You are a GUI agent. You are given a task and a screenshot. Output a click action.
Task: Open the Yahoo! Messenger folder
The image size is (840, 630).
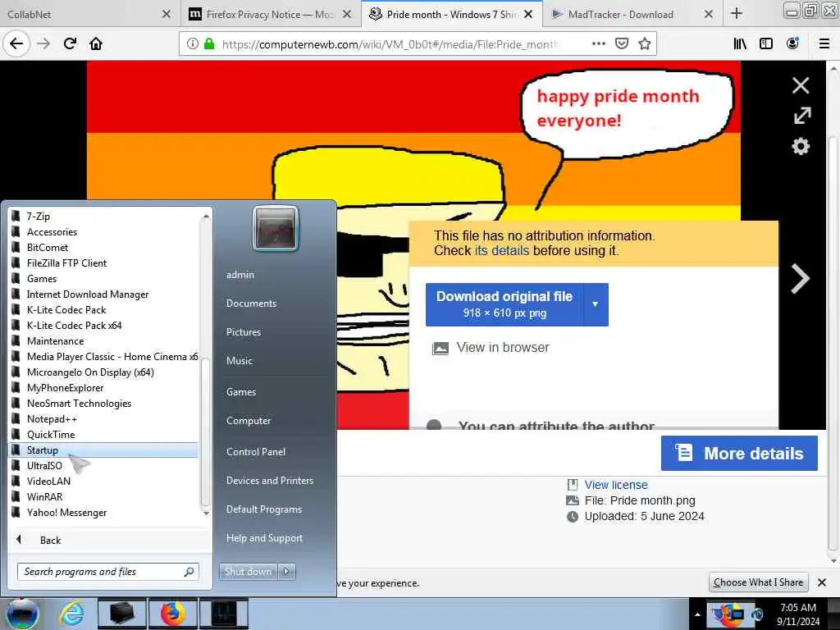(x=104, y=513)
